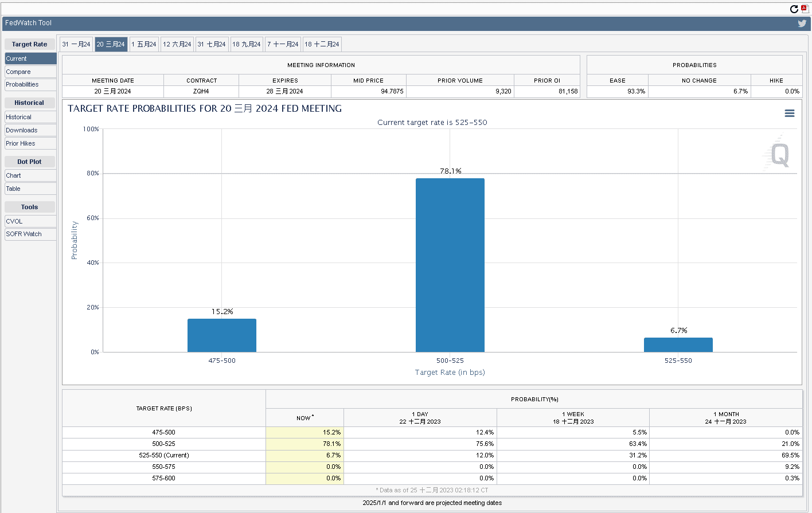812x513 pixels.
Task: Open the PDF export icon
Action: 805,9
